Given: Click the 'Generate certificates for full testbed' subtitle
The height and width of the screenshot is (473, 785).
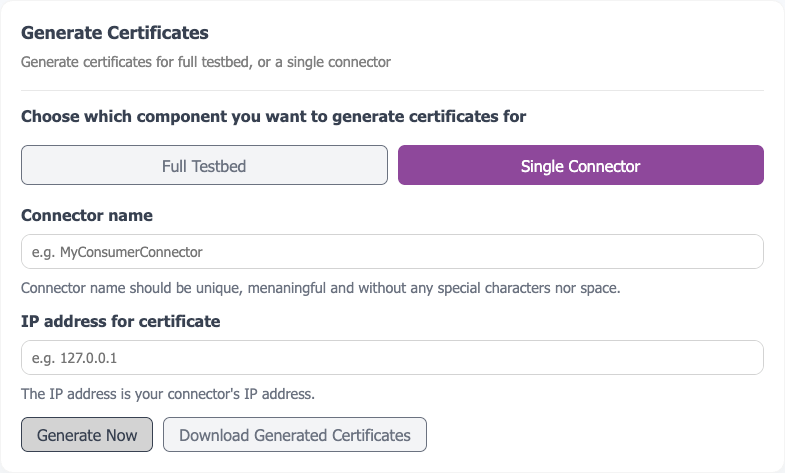Looking at the screenshot, I should coord(206,62).
